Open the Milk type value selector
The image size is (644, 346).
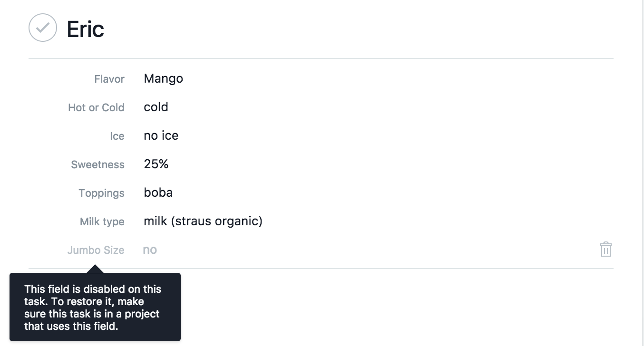click(203, 221)
